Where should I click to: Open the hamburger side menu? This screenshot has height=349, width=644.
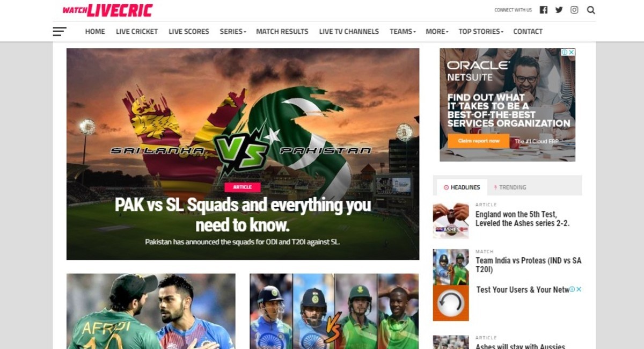coord(60,32)
